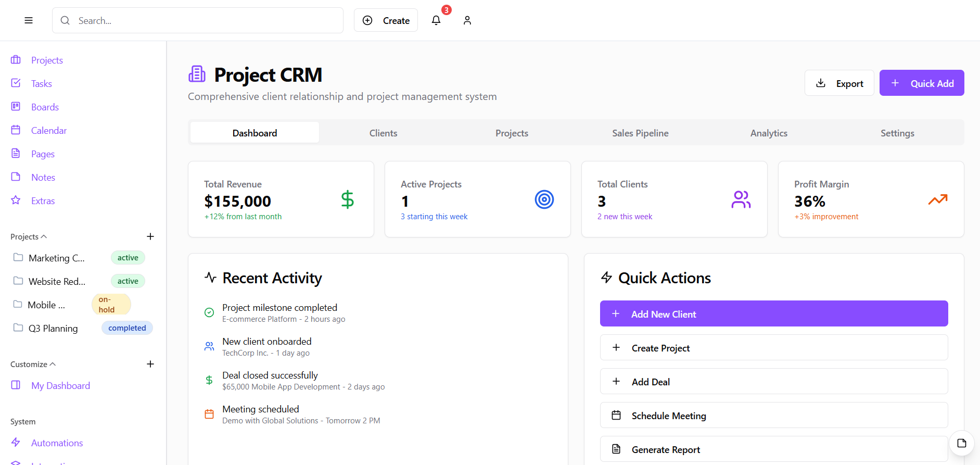Click the green check icon for milestone completed

click(209, 312)
